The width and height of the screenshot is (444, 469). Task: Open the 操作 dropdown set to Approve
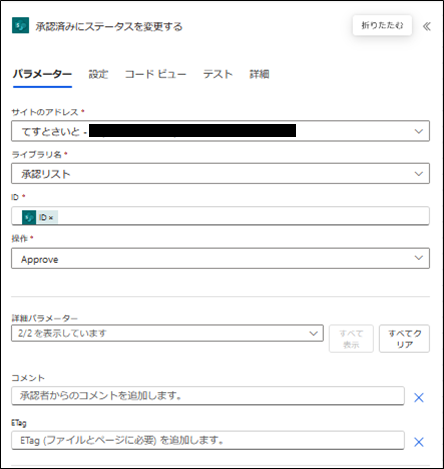(x=220, y=258)
